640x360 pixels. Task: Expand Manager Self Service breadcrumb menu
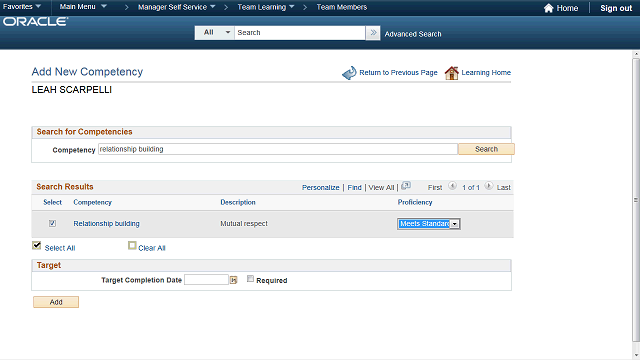[176, 7]
